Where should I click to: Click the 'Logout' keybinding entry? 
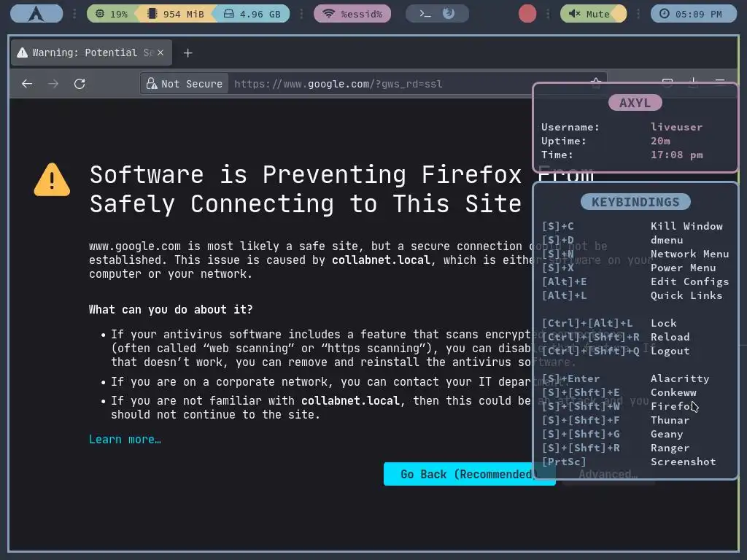coord(670,351)
